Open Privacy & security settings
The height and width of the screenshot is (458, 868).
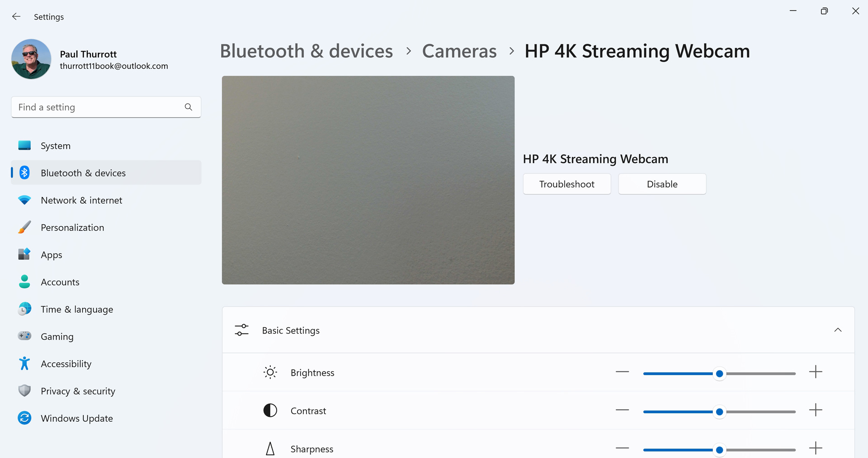point(106,391)
